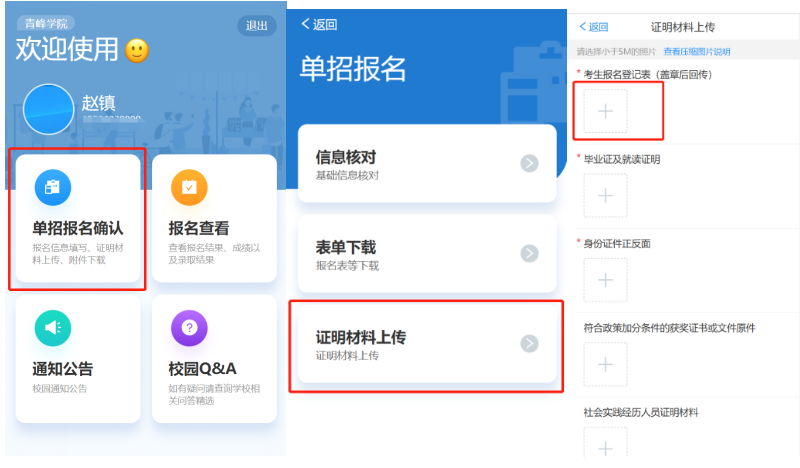Screen dimensions: 800x468
Task: Open the 查看压缩图片说明 link
Action: click(696, 52)
